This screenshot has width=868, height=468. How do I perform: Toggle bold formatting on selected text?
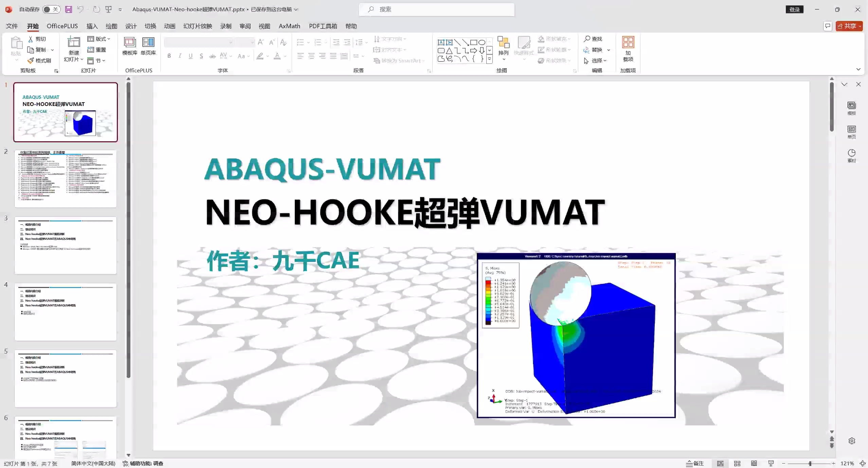point(169,56)
